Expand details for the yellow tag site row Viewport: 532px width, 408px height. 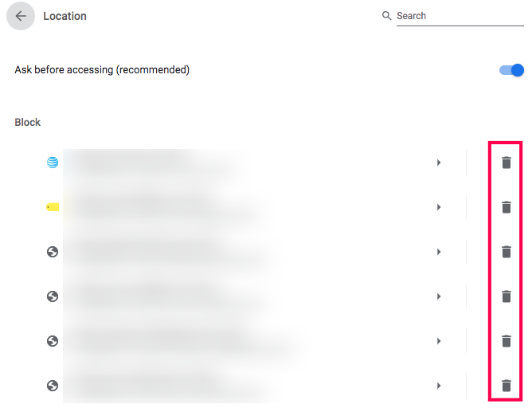[x=439, y=207]
